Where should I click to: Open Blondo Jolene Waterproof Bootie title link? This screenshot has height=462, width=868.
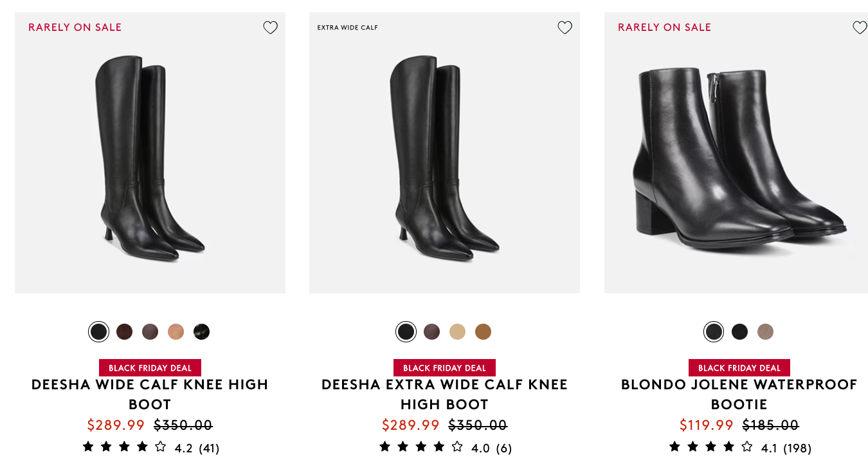pyautogui.click(x=739, y=394)
